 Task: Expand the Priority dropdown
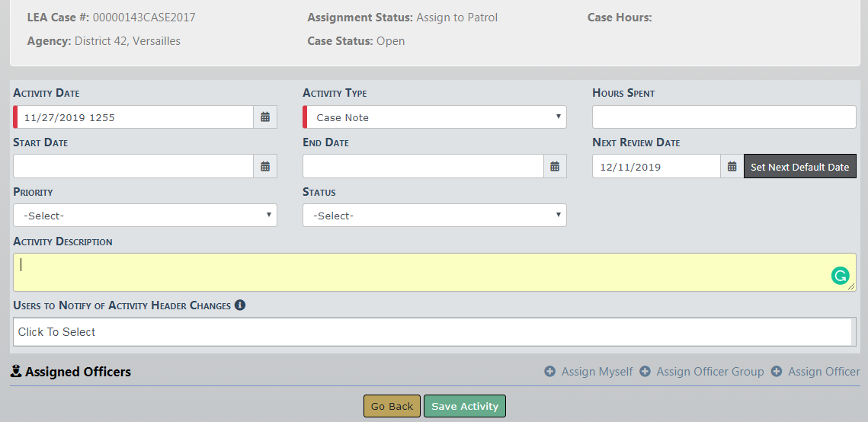tap(145, 216)
